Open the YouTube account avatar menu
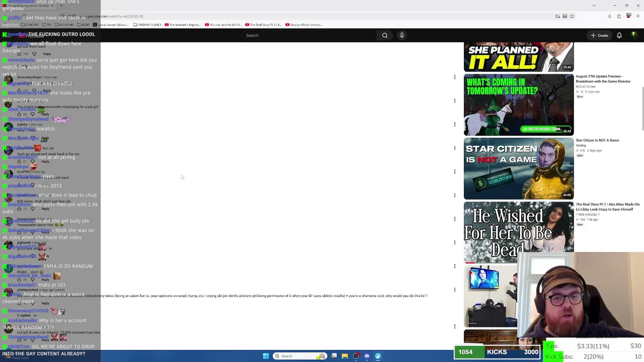This screenshot has height=362, width=644. tap(634, 35)
